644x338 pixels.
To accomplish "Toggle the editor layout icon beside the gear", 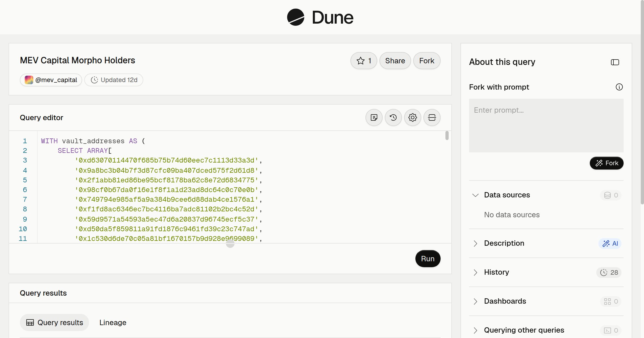I will click(432, 117).
